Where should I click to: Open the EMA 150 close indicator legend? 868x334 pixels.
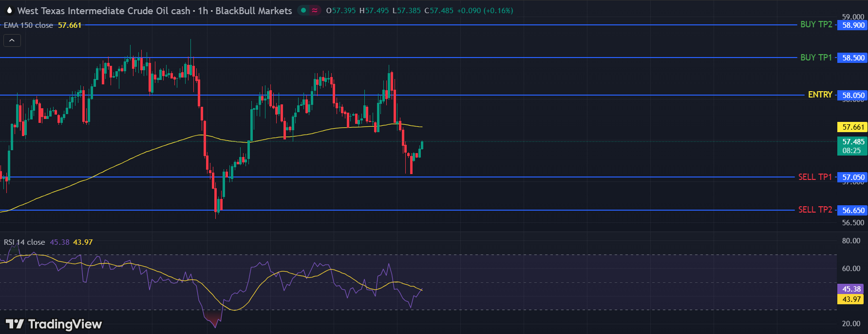(28, 25)
